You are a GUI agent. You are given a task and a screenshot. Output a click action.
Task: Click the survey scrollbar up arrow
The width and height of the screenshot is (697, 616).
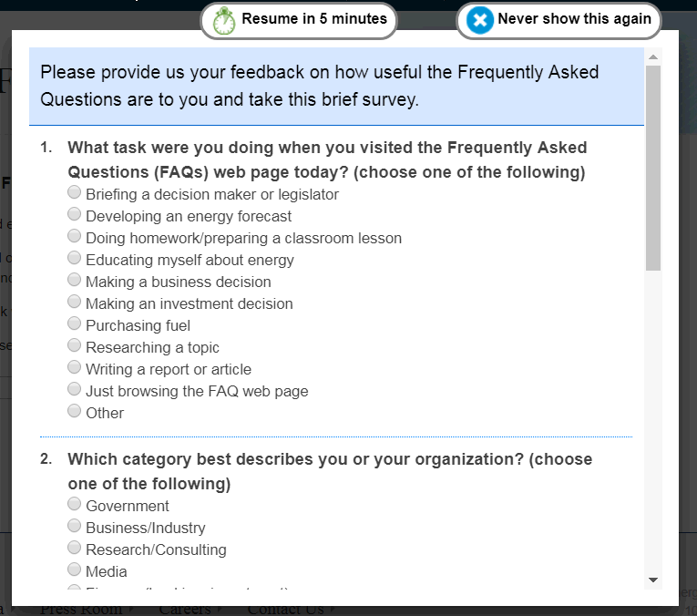point(652,56)
